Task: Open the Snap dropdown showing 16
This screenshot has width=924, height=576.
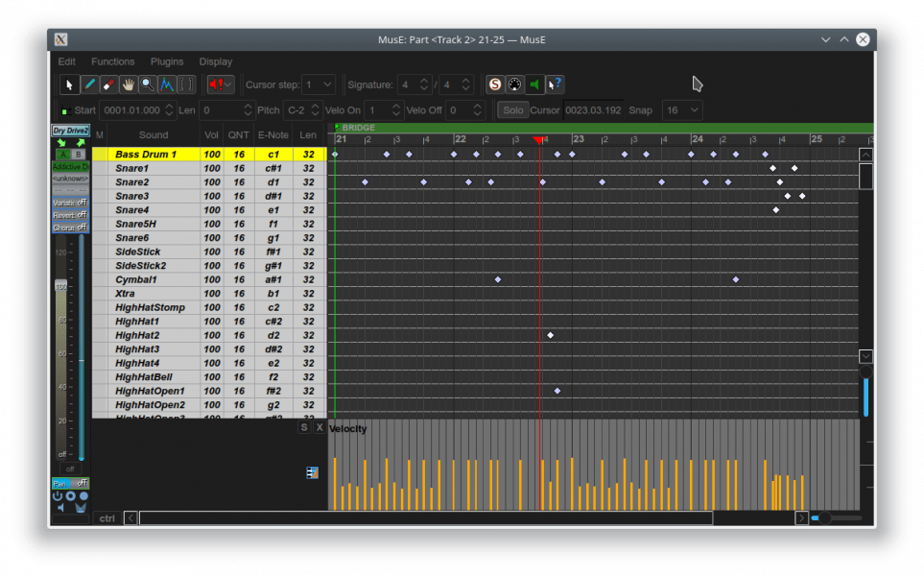Action: click(682, 110)
